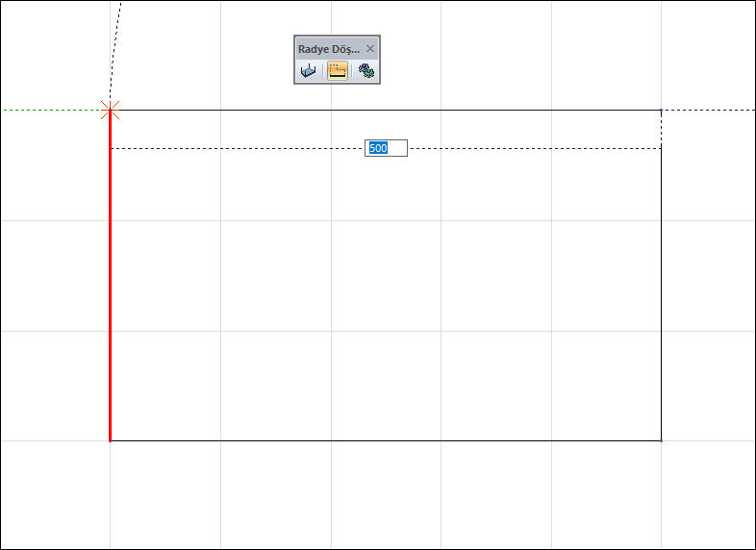Click the red snap marker at rectangle corner
The height and width of the screenshot is (550, 756).
pyautogui.click(x=110, y=110)
